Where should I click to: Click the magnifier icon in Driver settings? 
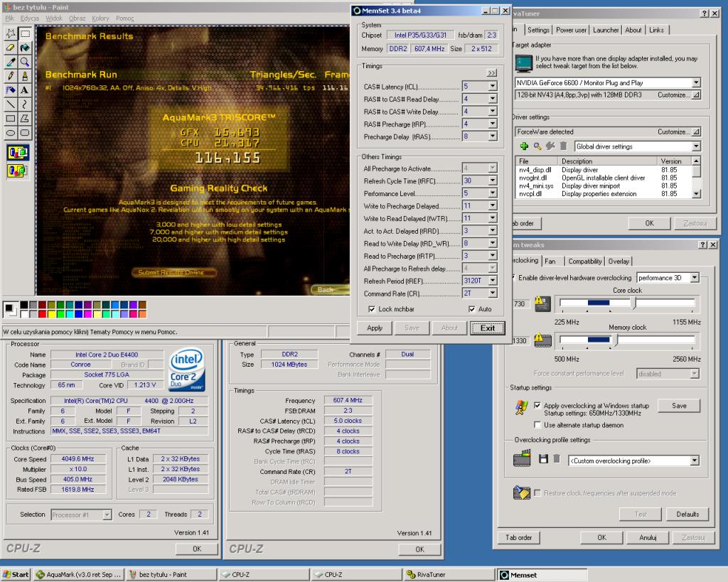[537, 146]
